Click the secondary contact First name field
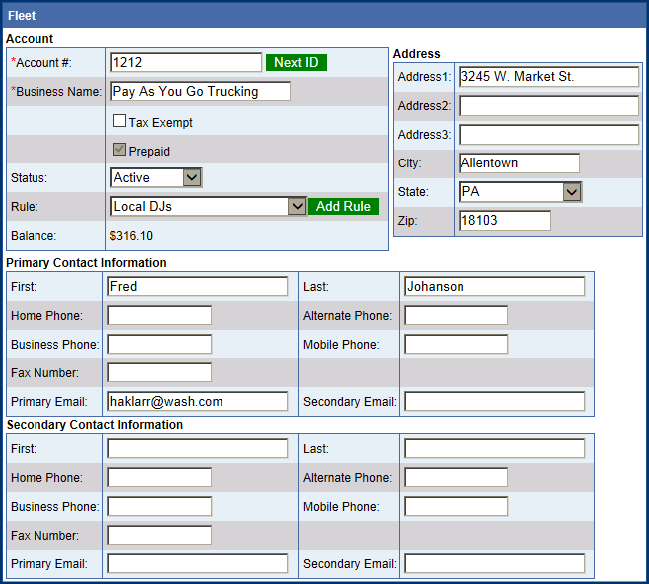Viewport: 649px width, 584px height. [x=197, y=448]
